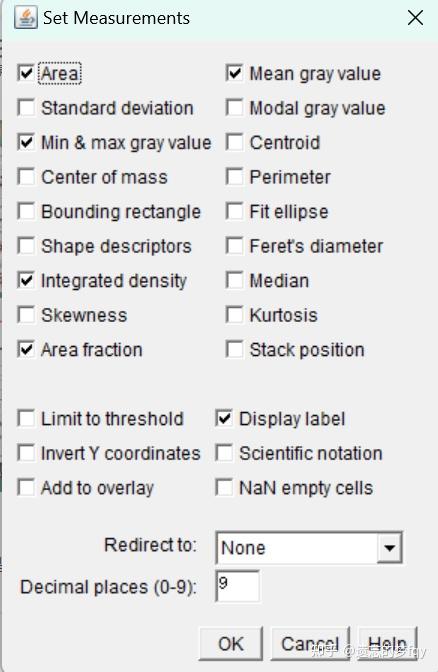The image size is (438, 672).
Task: Enable the Centroid checkbox
Action: tap(234, 142)
